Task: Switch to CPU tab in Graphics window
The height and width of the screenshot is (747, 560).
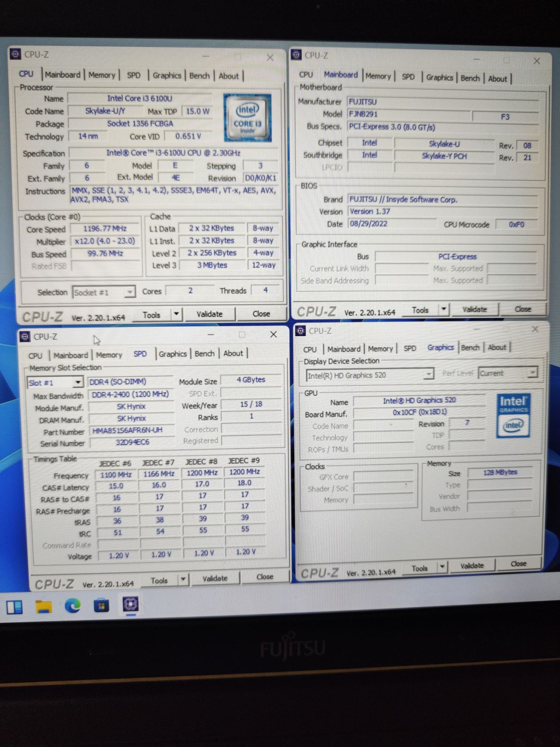Action: tap(310, 349)
